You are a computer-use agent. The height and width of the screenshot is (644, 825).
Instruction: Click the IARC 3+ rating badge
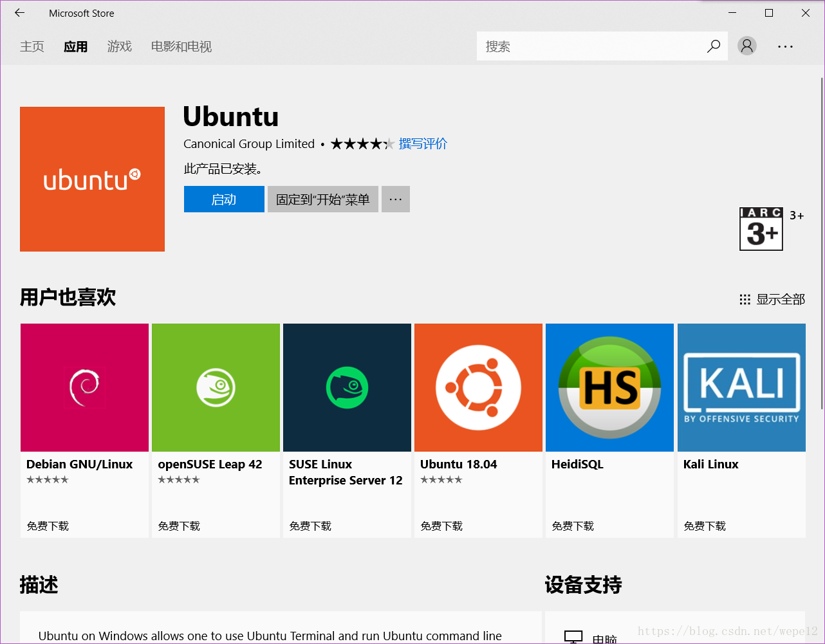point(761,229)
